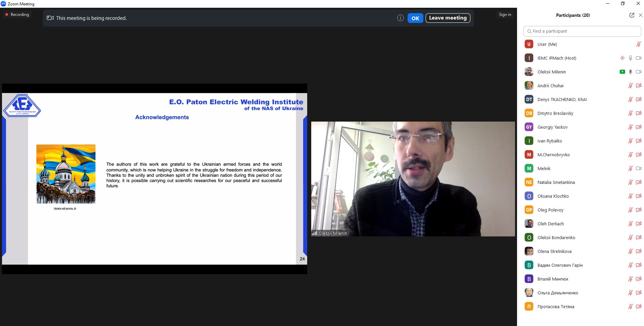Click the microphone icon for IEMC IPMach host
644x326 pixels.
pos(630,58)
